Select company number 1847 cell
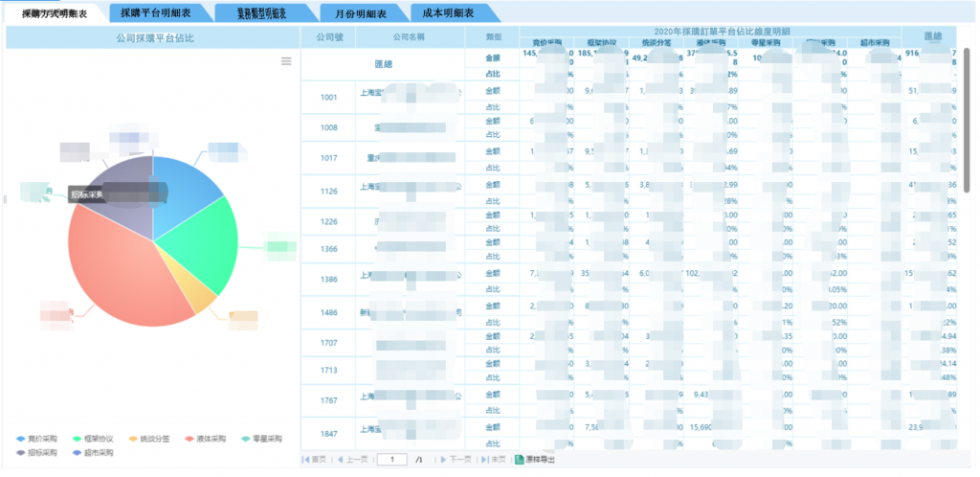Screen dimensions: 980x477 328,433
